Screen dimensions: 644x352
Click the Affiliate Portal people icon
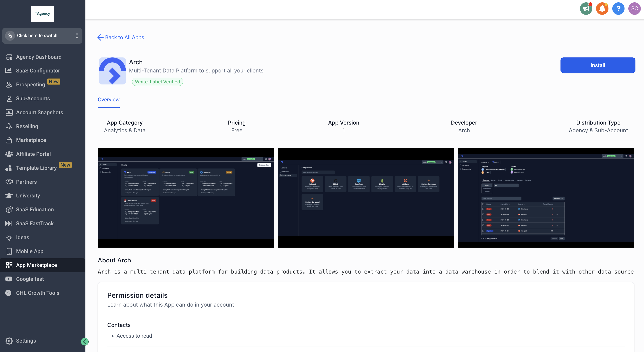(x=9, y=154)
